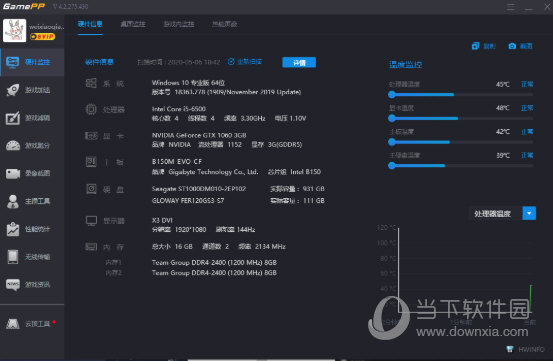Click the 1920*1080 resolution value
The width and height of the screenshot is (553, 361).
tap(190, 230)
